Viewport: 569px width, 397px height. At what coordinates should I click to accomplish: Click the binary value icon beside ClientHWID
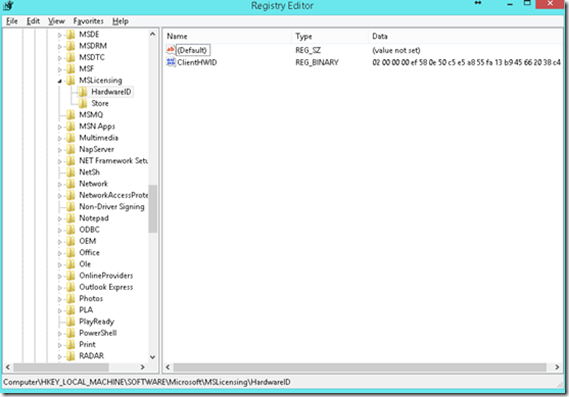coord(171,62)
